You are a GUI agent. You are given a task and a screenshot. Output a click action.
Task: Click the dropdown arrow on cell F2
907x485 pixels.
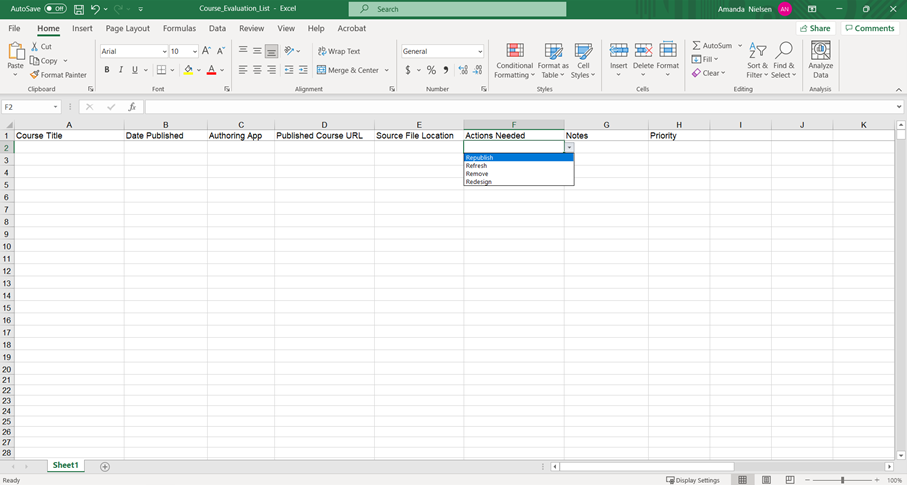tap(569, 147)
